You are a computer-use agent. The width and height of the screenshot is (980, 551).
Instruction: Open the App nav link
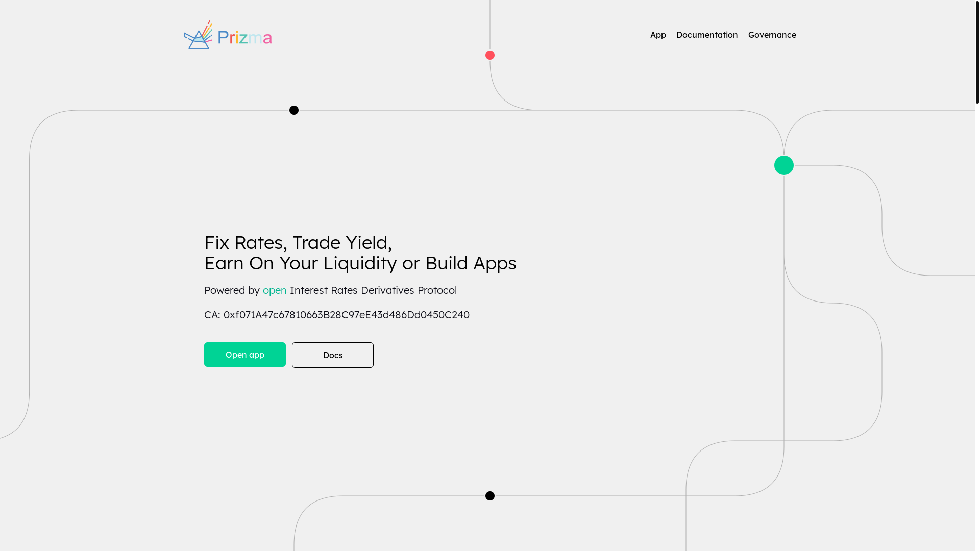tap(658, 35)
